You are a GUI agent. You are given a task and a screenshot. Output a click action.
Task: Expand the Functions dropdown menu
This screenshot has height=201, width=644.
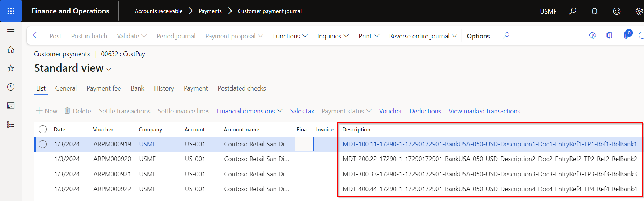[x=290, y=36]
